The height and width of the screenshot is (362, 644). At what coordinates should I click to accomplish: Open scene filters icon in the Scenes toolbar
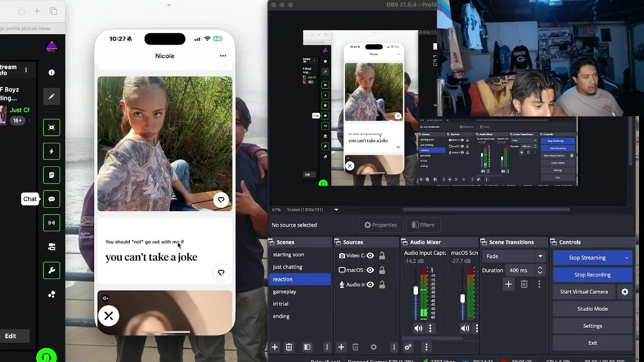pyautogui.click(x=307, y=347)
